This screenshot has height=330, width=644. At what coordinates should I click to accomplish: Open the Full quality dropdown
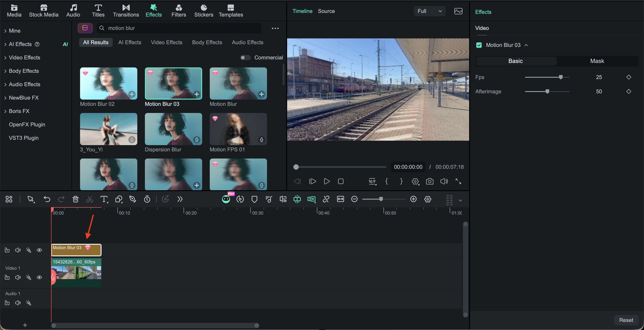pos(430,11)
